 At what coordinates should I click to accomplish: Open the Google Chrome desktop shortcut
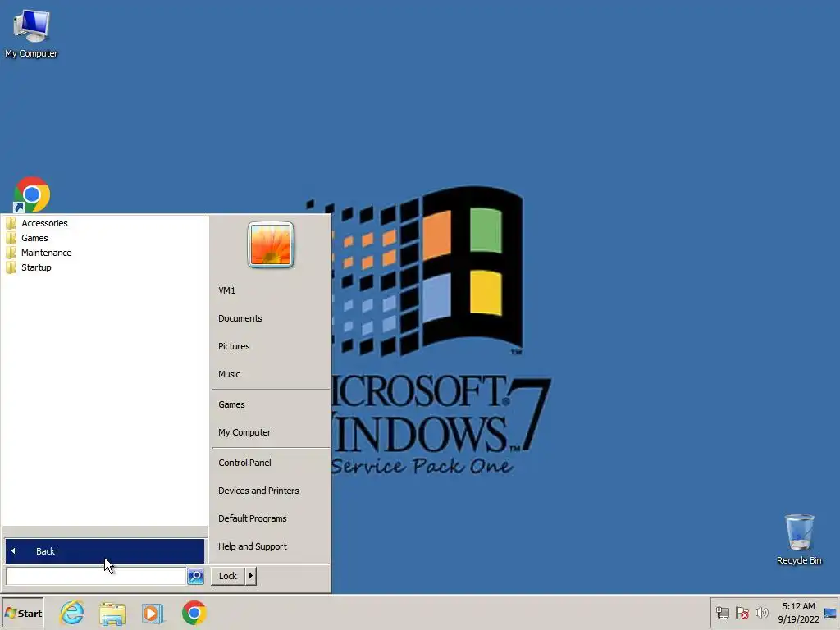click(32, 194)
